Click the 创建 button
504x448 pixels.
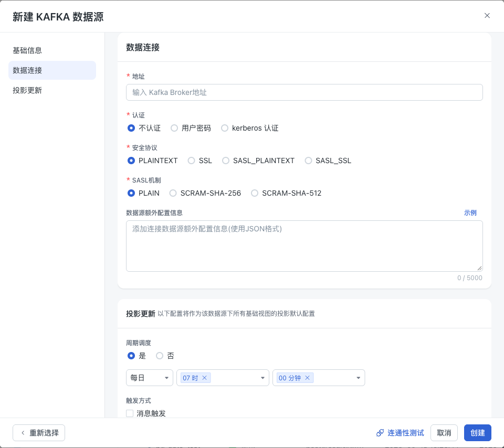coord(478,433)
